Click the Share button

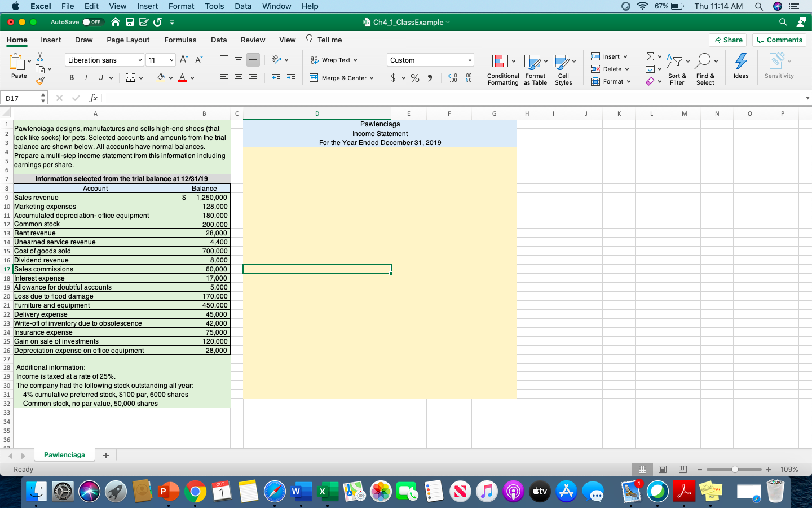(x=727, y=40)
